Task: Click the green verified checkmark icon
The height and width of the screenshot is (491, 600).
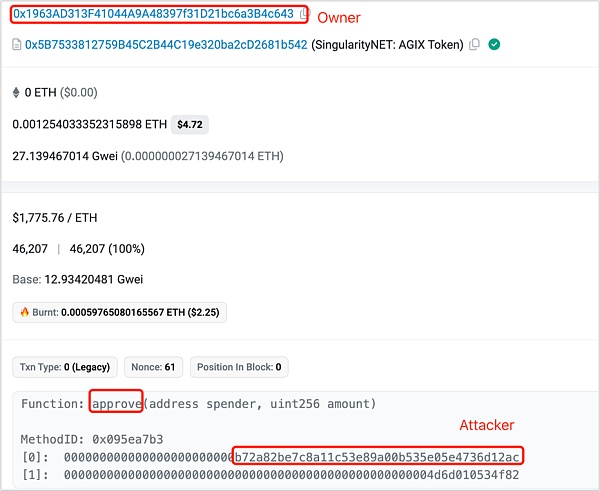Action: click(494, 44)
